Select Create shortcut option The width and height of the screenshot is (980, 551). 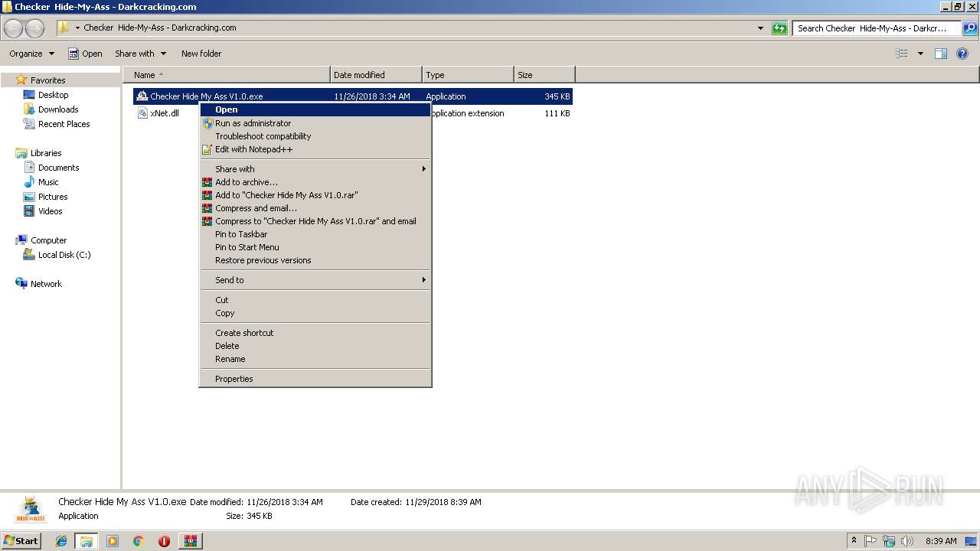315,333
